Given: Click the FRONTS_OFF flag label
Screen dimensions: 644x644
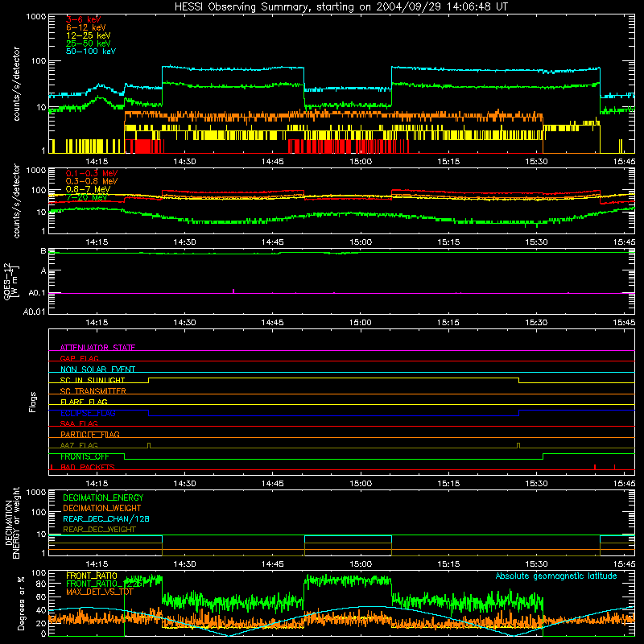Looking at the screenshot, I should click(85, 456).
